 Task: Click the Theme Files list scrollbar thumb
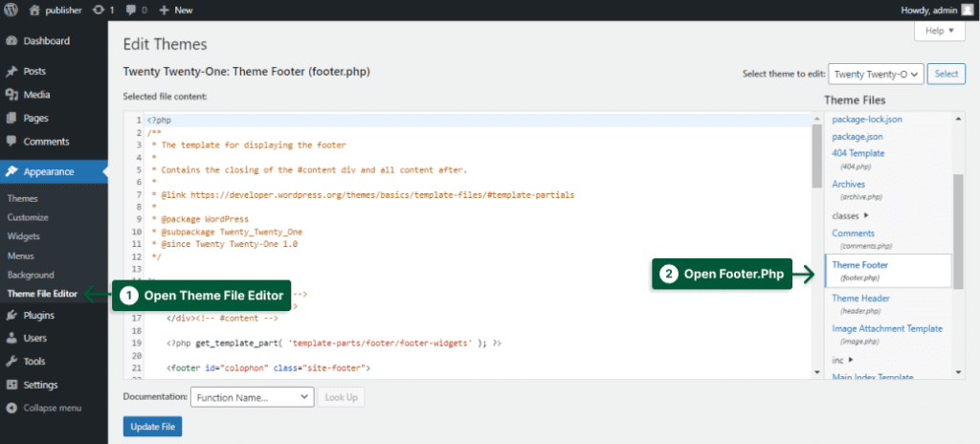tap(958, 232)
